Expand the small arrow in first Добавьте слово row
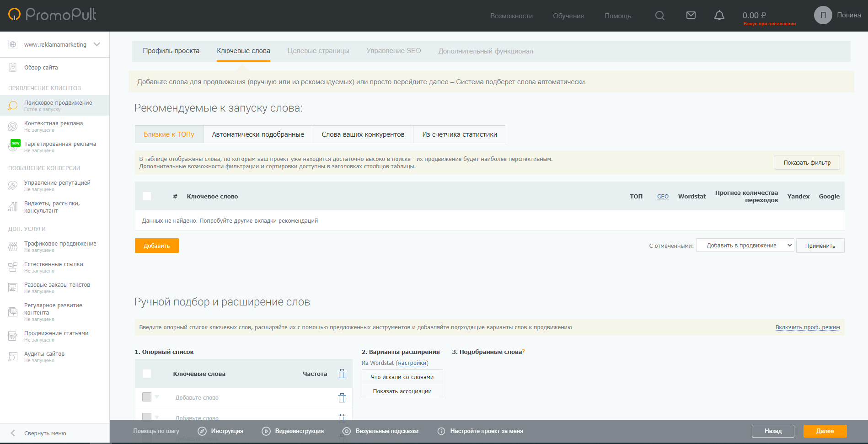This screenshot has width=868, height=444. 157,397
